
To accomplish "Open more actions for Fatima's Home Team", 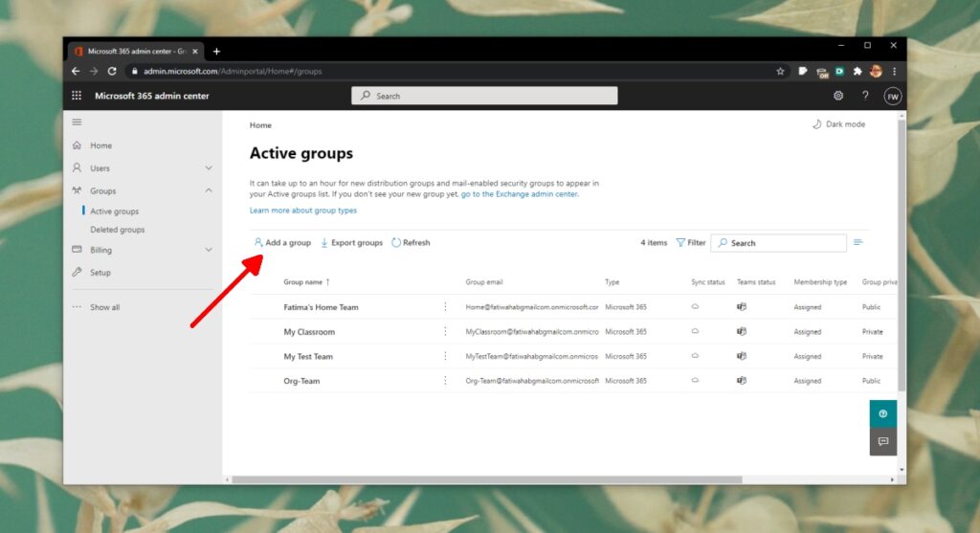I will [445, 307].
